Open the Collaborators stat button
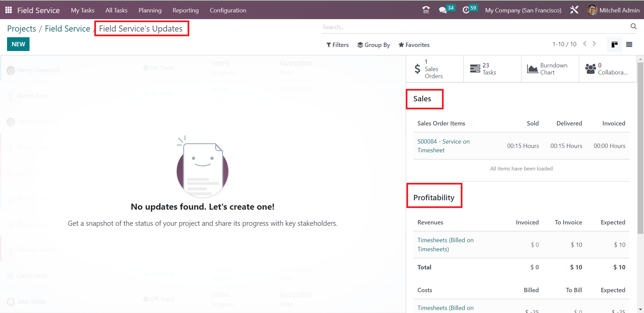Image resolution: width=644 pixels, height=313 pixels. point(607,69)
